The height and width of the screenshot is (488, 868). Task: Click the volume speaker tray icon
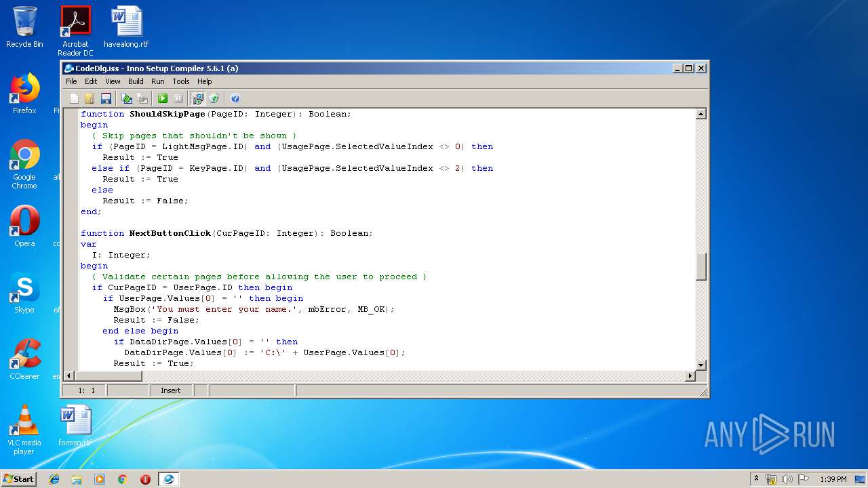787,479
